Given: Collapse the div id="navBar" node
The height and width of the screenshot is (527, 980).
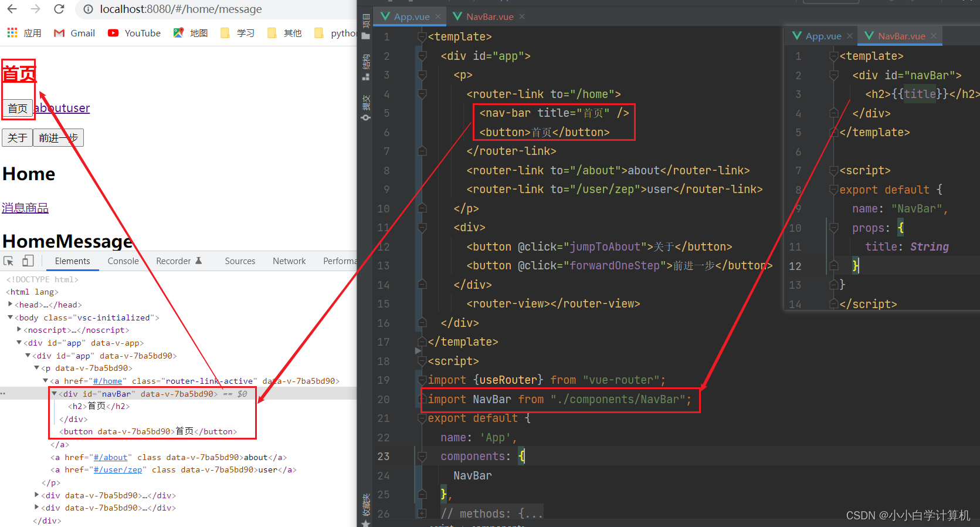Looking at the screenshot, I should [54, 393].
